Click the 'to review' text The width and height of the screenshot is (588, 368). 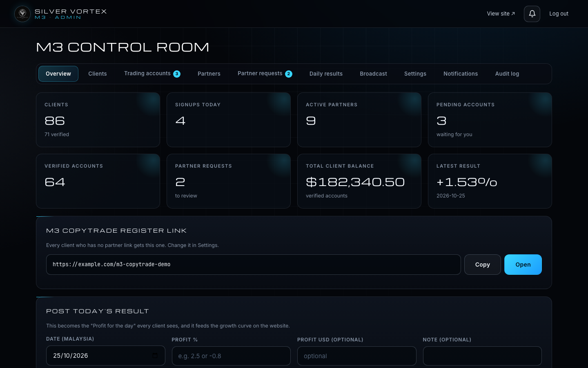tap(186, 196)
